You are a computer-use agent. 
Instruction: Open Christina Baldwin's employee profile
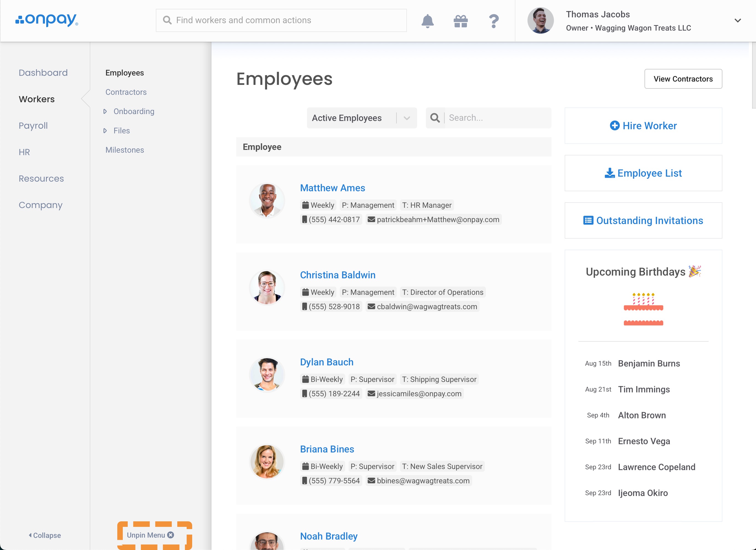(337, 275)
